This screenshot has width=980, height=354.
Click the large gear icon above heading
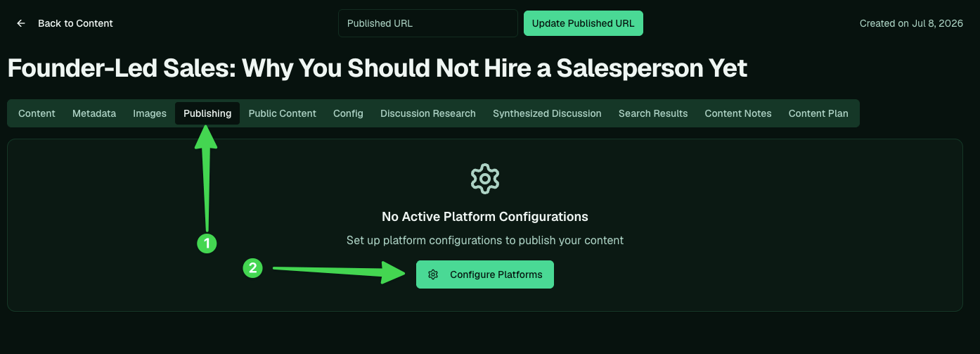pyautogui.click(x=485, y=179)
